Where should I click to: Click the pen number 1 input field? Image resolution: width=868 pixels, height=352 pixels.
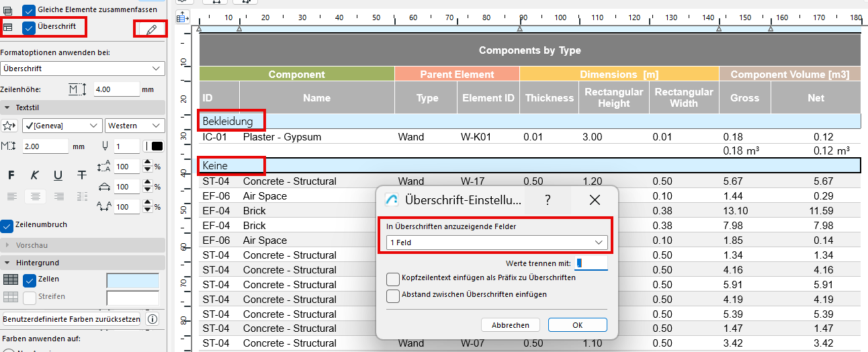coord(126,146)
